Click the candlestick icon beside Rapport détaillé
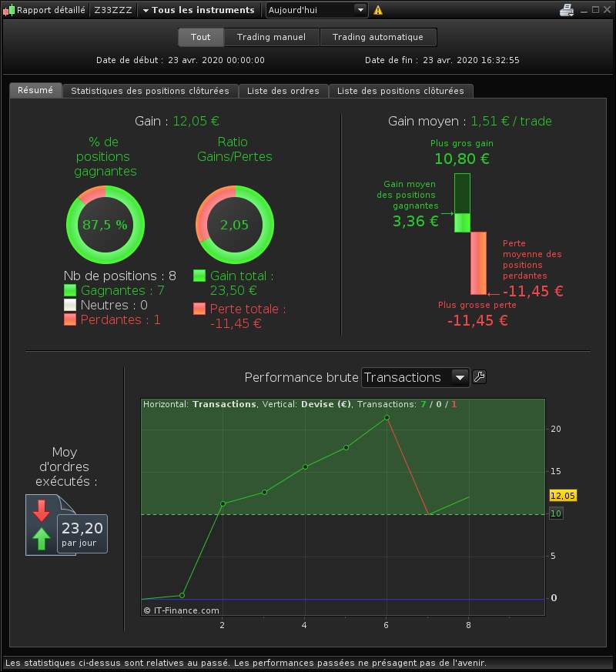616x672 pixels. pyautogui.click(x=8, y=10)
